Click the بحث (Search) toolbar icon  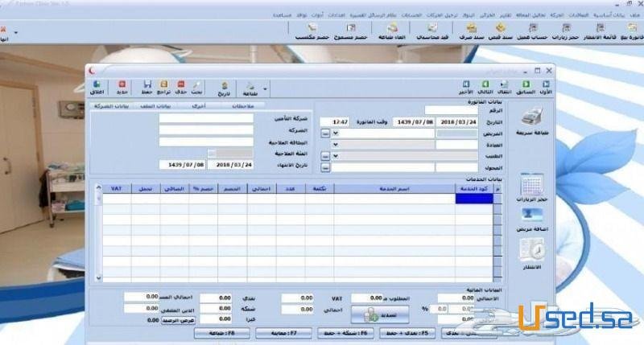(196, 87)
